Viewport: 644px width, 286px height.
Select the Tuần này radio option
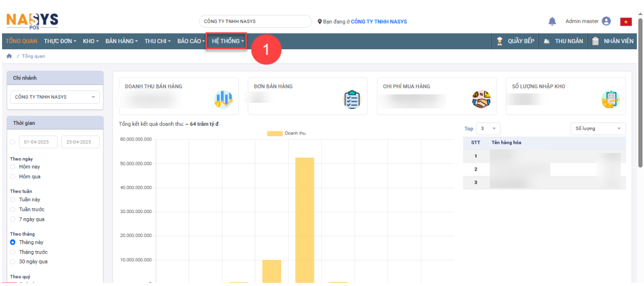(x=13, y=200)
